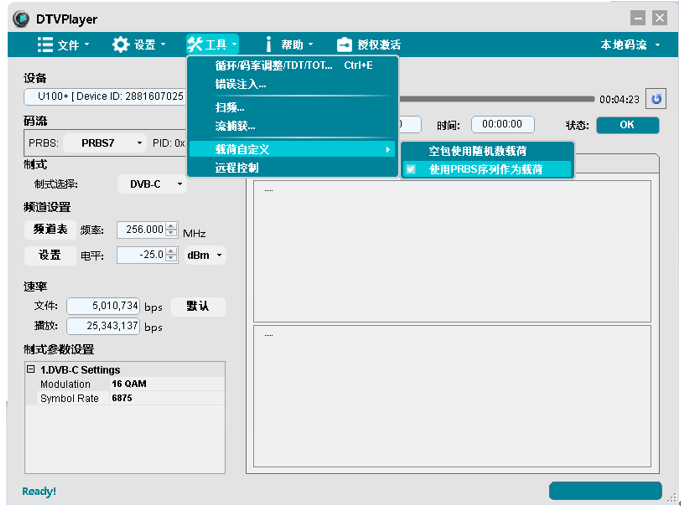
Task: Open the PRBS7 dropdown
Action: click(x=104, y=143)
